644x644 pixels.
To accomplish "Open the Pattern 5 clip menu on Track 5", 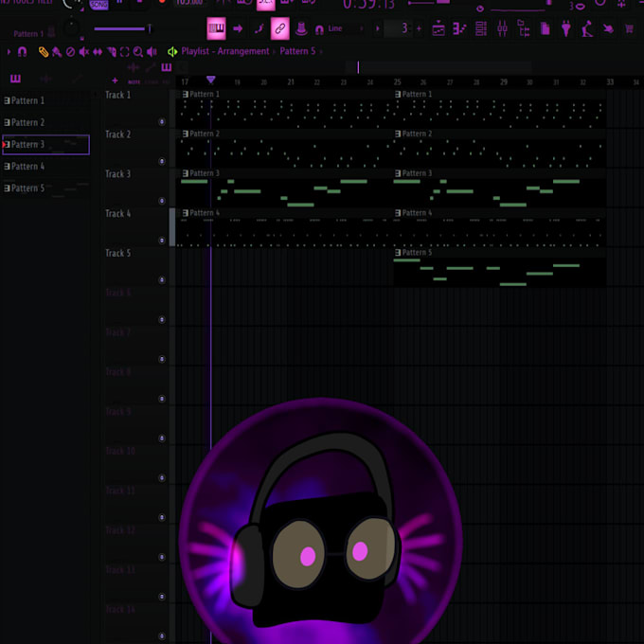I will click(398, 253).
